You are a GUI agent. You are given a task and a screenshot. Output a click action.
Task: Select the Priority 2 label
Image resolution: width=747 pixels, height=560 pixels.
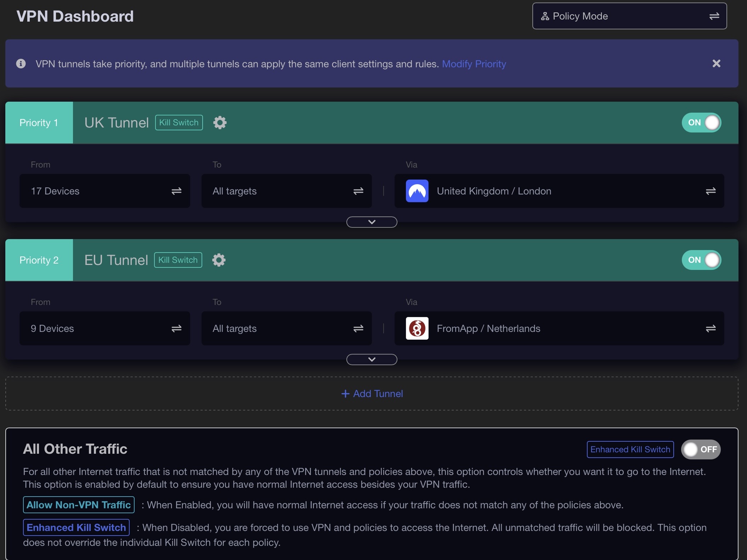pos(39,260)
